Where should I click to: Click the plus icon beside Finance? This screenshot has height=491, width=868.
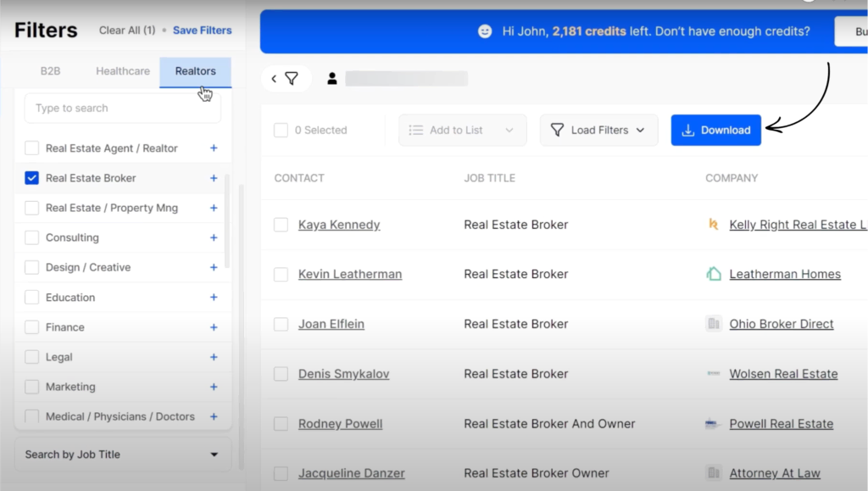[214, 327]
